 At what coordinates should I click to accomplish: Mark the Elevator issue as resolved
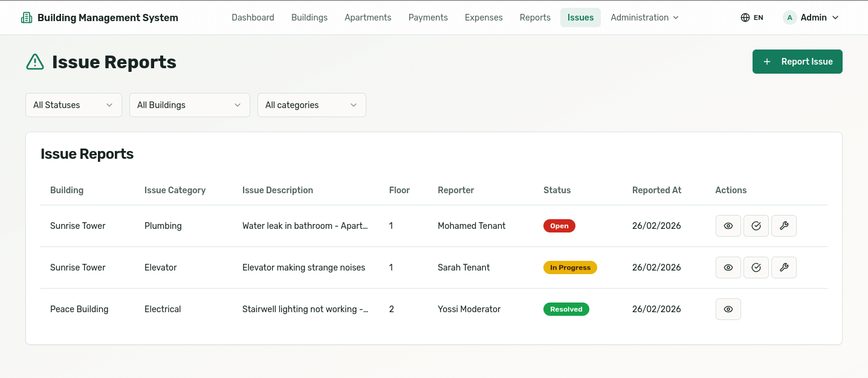click(756, 267)
